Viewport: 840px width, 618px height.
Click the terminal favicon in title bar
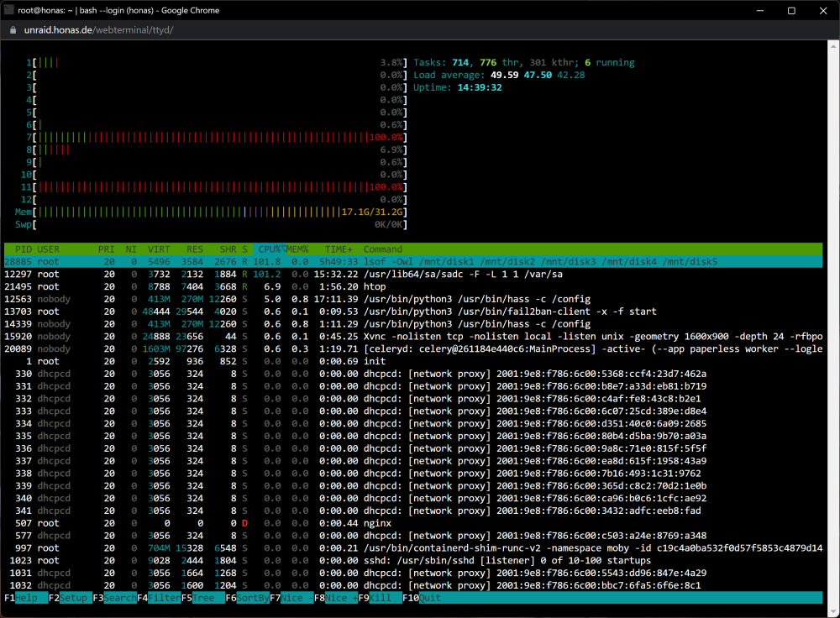click(8, 10)
